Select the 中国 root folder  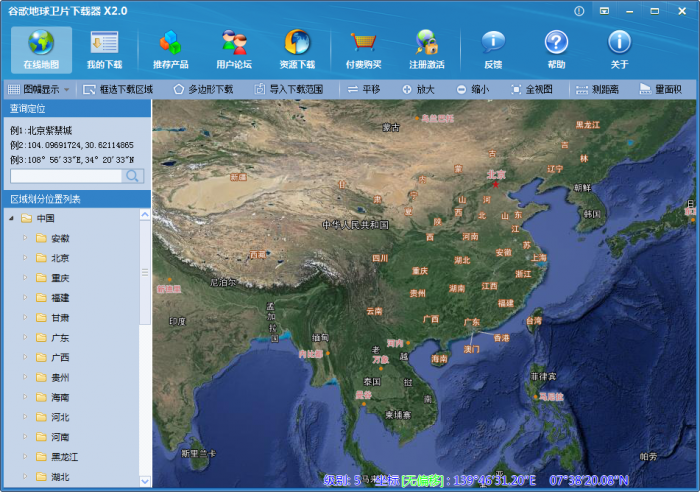pos(46,218)
